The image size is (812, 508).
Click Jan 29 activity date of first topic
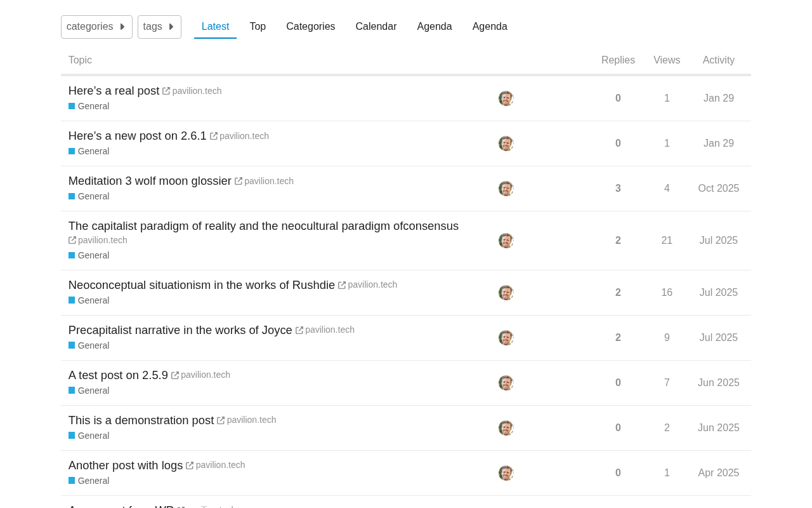pos(719,98)
